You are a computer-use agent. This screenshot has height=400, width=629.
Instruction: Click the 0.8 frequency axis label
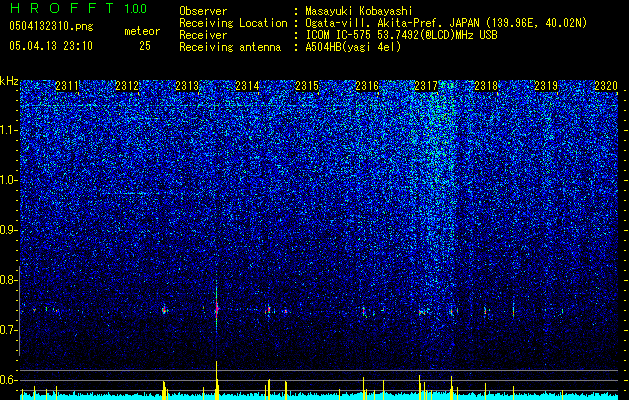(x=8, y=280)
